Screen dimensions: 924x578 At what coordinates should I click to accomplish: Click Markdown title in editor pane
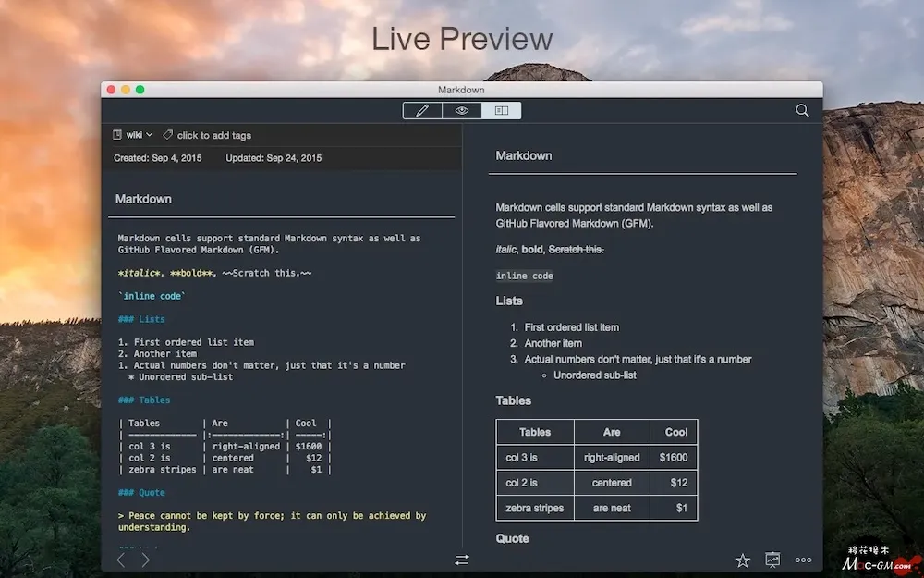click(x=143, y=200)
